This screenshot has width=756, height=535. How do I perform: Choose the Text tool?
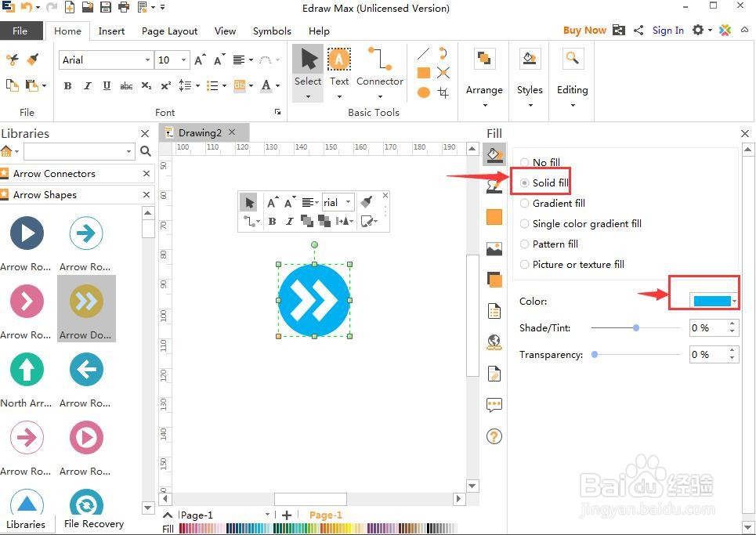point(339,72)
